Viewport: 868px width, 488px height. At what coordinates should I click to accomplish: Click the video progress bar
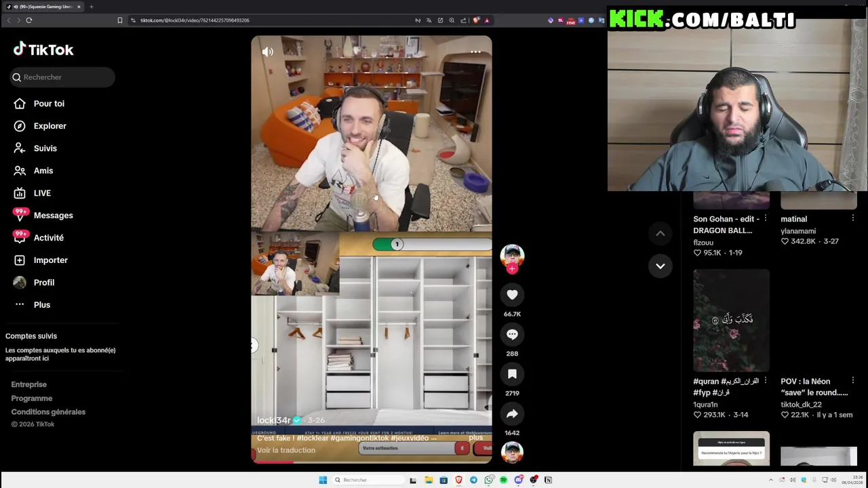tap(371, 463)
